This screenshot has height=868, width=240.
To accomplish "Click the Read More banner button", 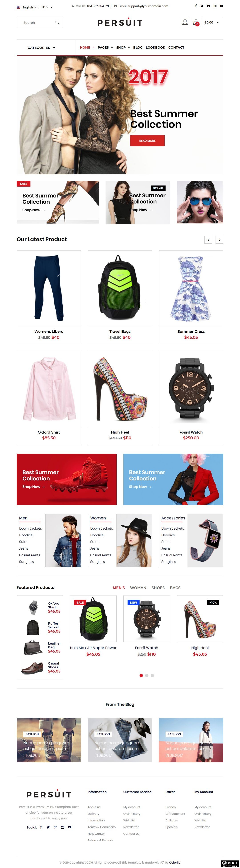I will click(147, 140).
